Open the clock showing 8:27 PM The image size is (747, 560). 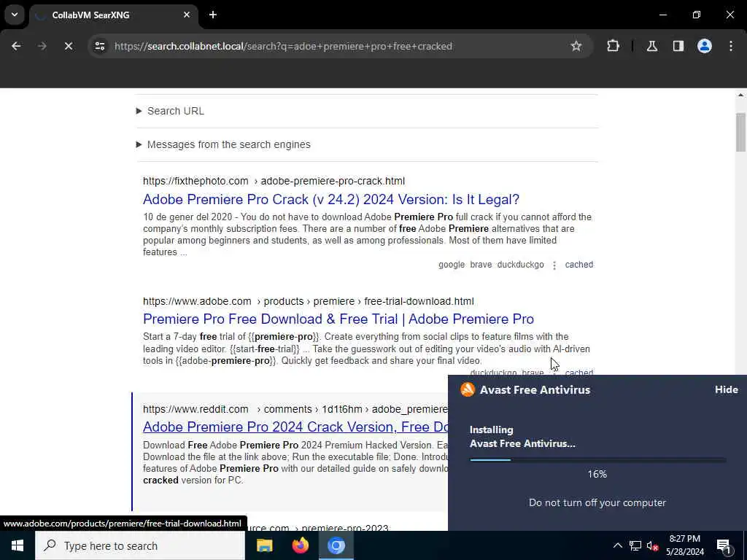coord(684,545)
